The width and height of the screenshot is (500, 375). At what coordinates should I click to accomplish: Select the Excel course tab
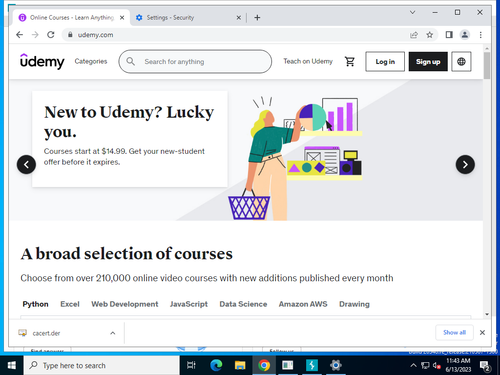[x=70, y=304]
